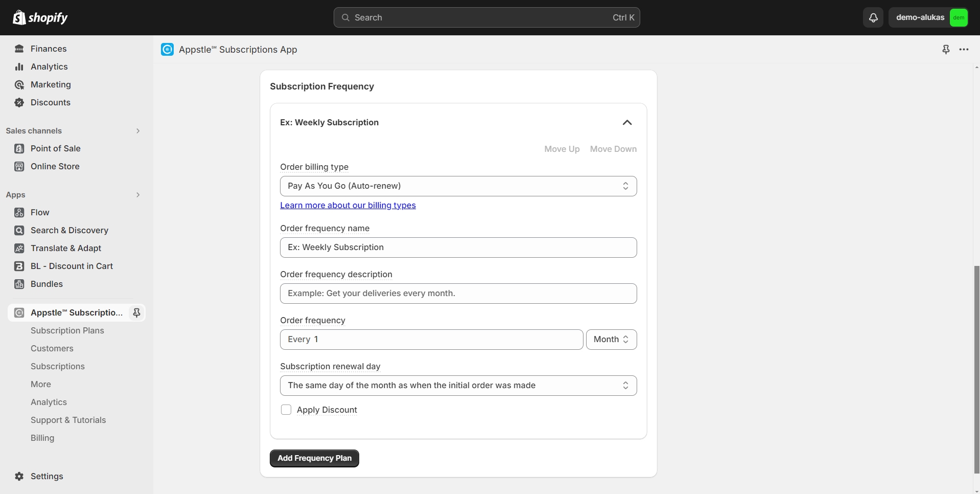Click the notifications bell icon

(x=873, y=17)
